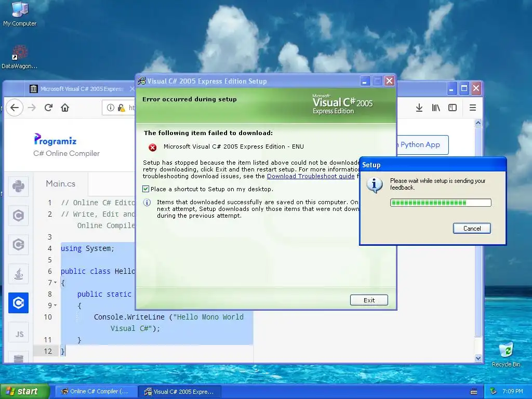The height and width of the screenshot is (399, 532).
Task: Toggle the browser sidebar icon
Action: 453,108
